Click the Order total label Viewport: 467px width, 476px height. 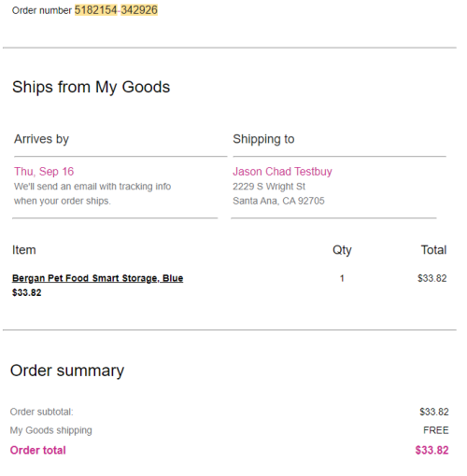pyautogui.click(x=38, y=450)
